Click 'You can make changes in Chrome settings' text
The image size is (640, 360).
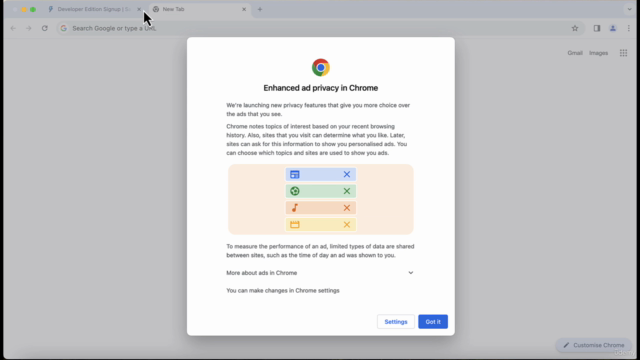283,291
